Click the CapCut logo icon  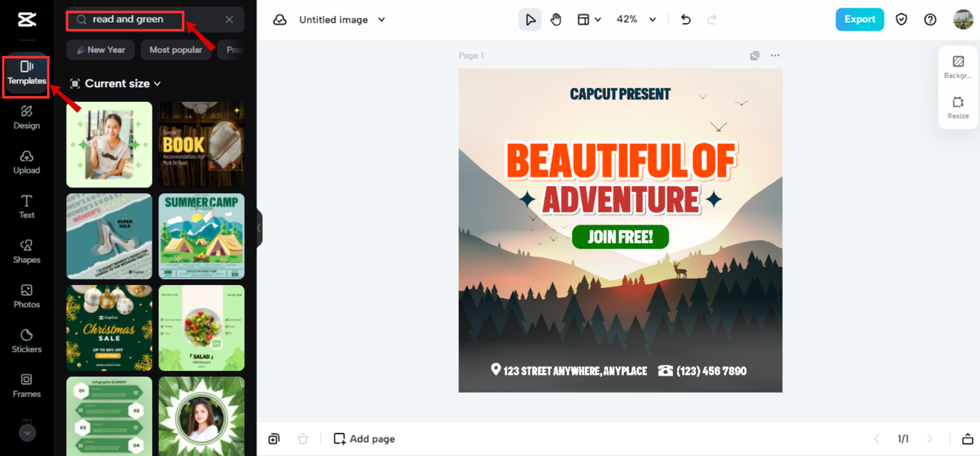point(27,20)
